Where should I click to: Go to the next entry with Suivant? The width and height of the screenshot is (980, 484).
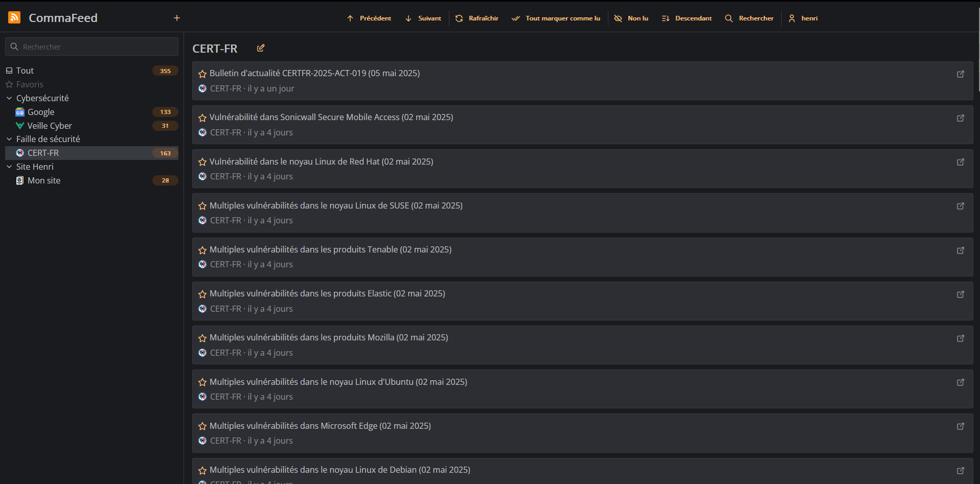[x=423, y=18]
